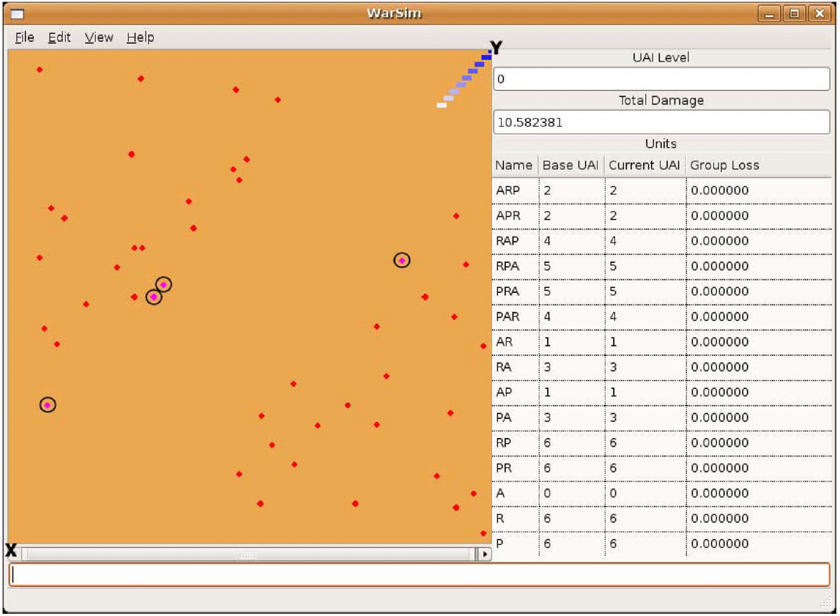Open the File menu
Image resolution: width=840 pixels, height=616 pixels.
pos(24,37)
